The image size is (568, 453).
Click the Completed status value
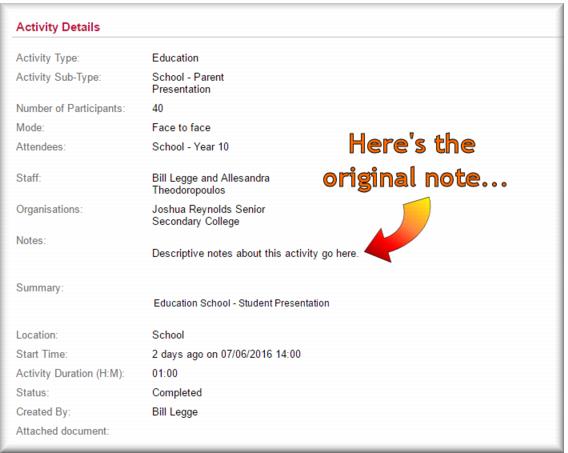pyautogui.click(x=177, y=393)
